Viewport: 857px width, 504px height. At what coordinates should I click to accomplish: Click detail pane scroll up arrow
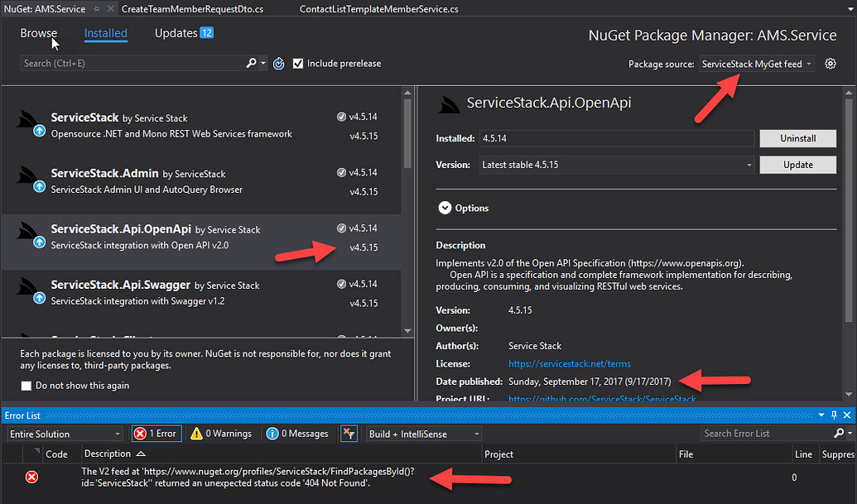point(849,94)
